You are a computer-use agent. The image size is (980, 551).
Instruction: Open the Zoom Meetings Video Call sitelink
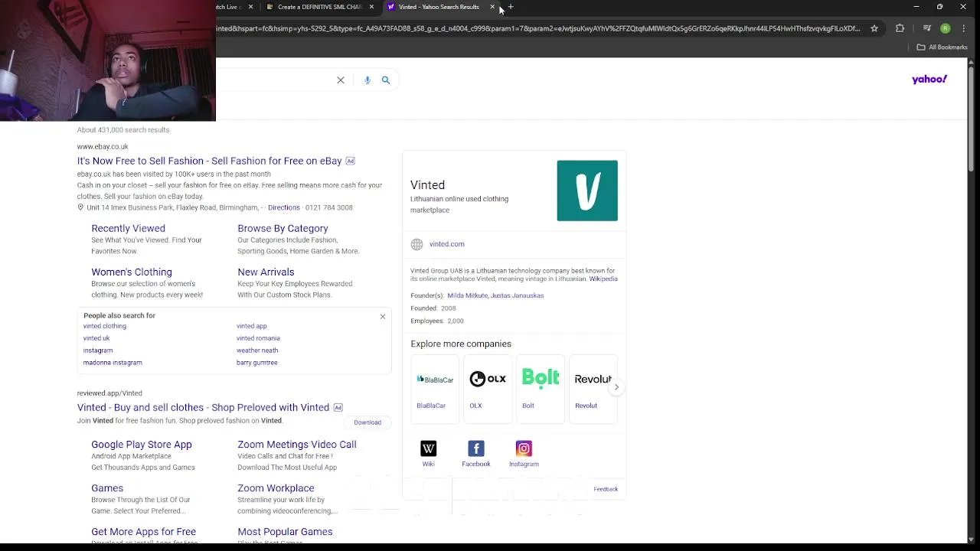click(297, 445)
